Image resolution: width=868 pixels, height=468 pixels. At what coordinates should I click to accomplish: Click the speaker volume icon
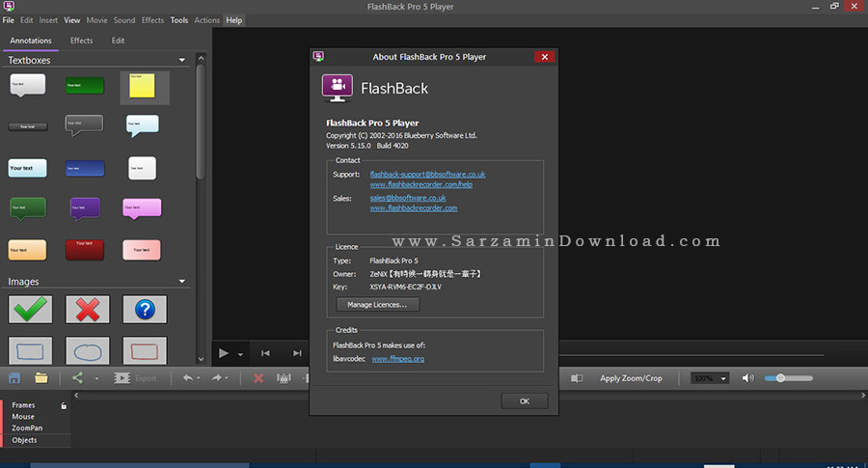point(747,378)
